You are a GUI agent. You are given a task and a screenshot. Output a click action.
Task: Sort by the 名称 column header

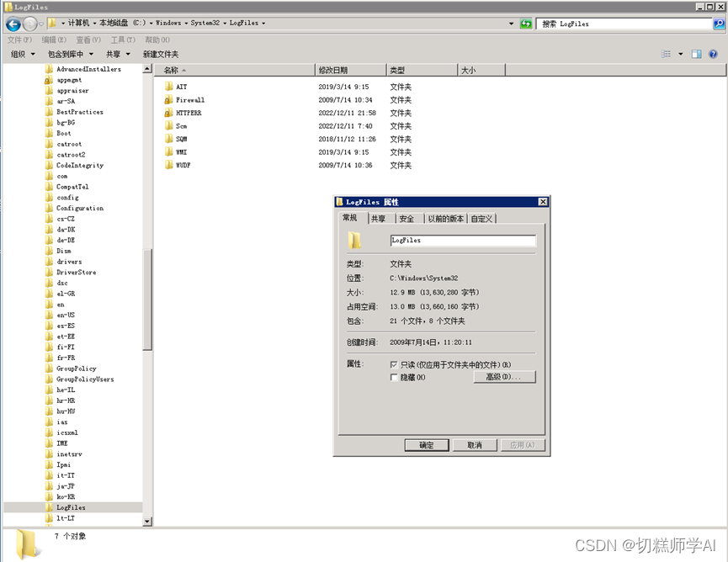(x=234, y=70)
